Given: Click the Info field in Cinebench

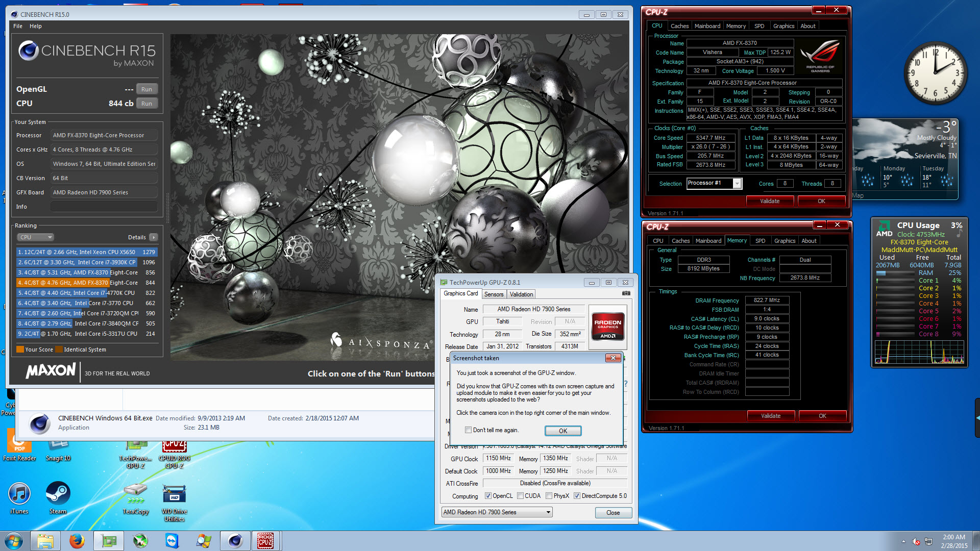Looking at the screenshot, I should click(x=104, y=207).
